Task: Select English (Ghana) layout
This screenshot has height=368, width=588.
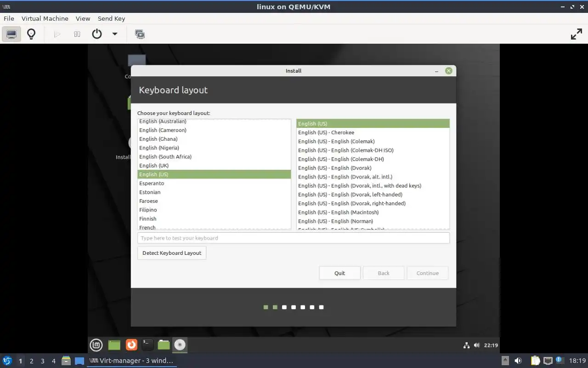Action: click(214, 139)
